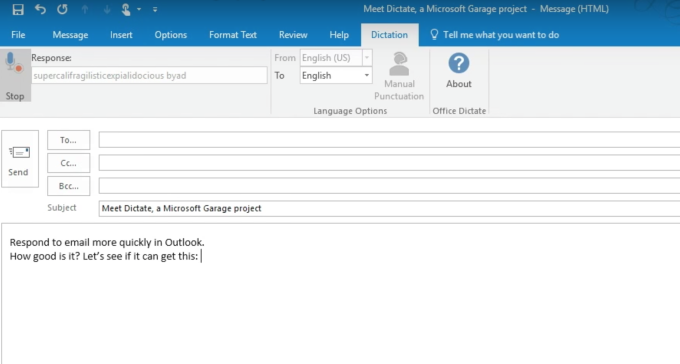The image size is (680, 364).
Task: Open the Help tab
Action: point(339,35)
